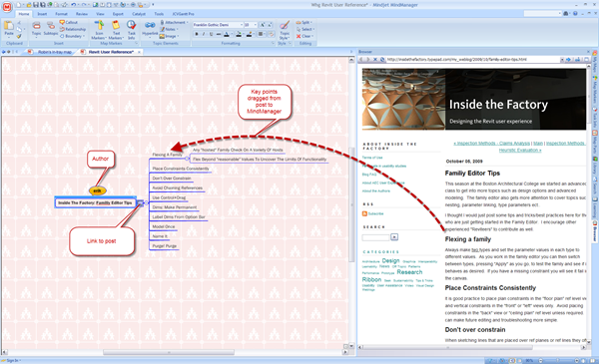Viewport: 599px width, 364px height.
Task: Open the Clear dropdown
Action: (304, 36)
